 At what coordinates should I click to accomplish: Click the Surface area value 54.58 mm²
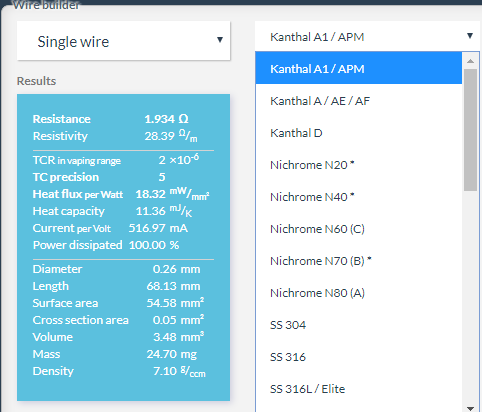click(x=175, y=302)
